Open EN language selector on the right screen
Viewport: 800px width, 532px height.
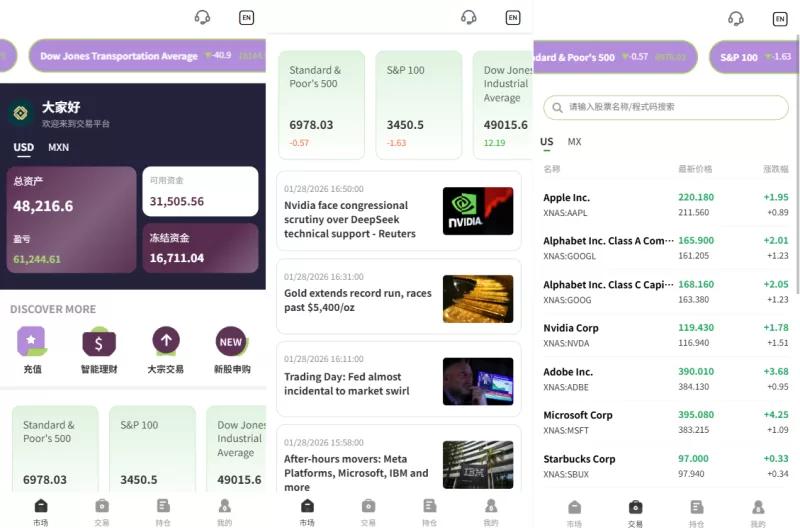point(779,18)
